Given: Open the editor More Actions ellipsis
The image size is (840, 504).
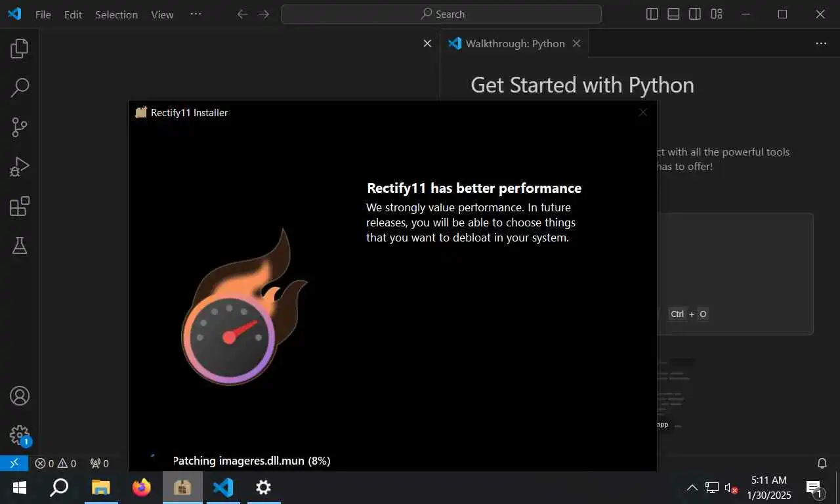Looking at the screenshot, I should pyautogui.click(x=821, y=43).
